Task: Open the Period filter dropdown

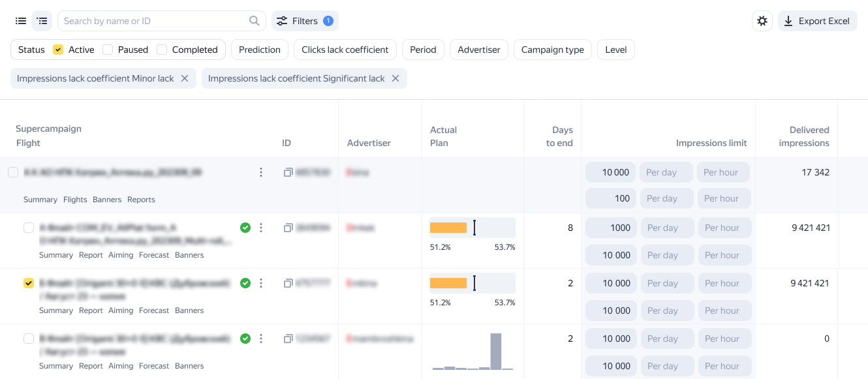Action: pyautogui.click(x=423, y=50)
